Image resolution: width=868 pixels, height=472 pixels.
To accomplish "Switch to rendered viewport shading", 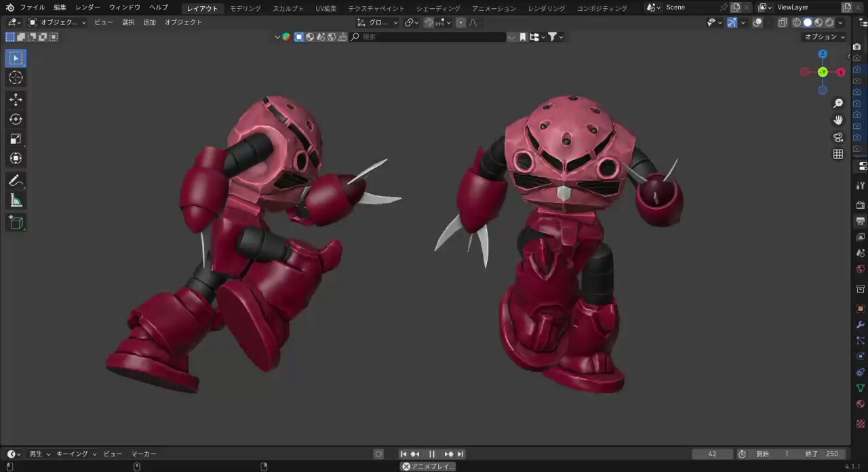I will pos(829,22).
